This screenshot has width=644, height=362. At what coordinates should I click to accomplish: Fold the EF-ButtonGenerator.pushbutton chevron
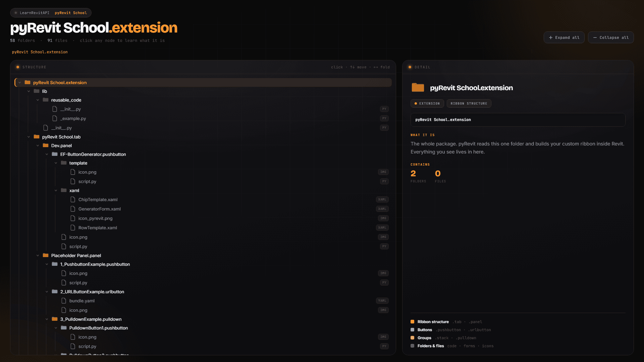(47, 154)
